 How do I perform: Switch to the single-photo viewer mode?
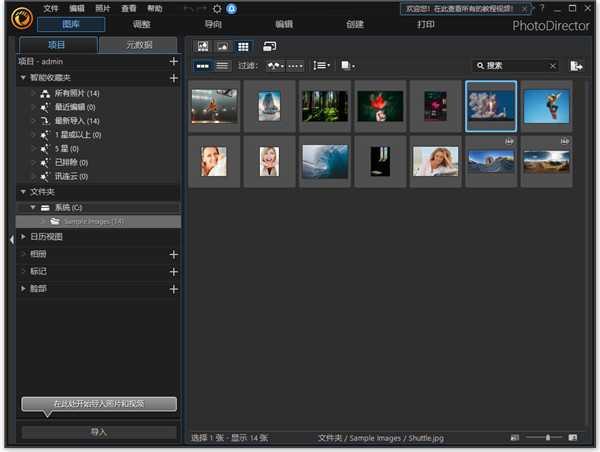pos(223,46)
